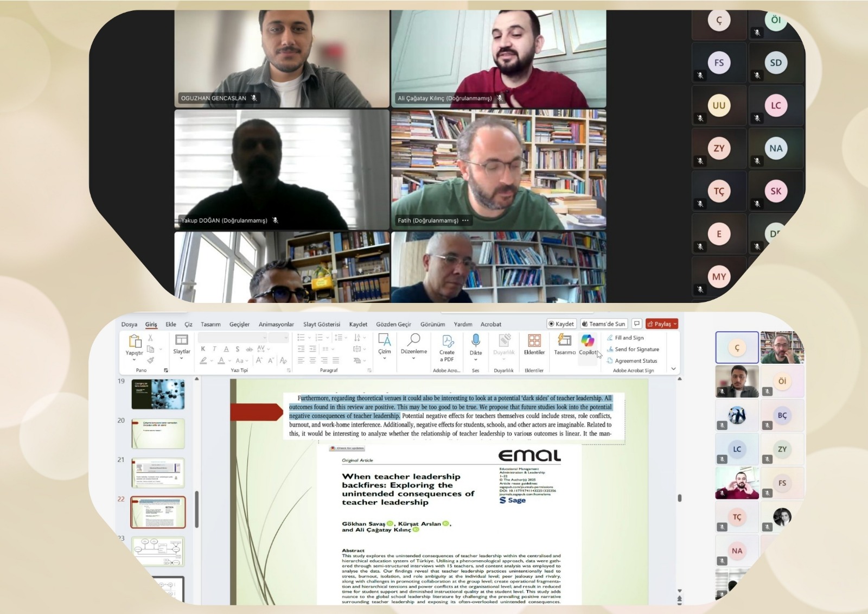The height and width of the screenshot is (614, 868).
Task: Select slide 20 thumbnail
Action: [158, 433]
